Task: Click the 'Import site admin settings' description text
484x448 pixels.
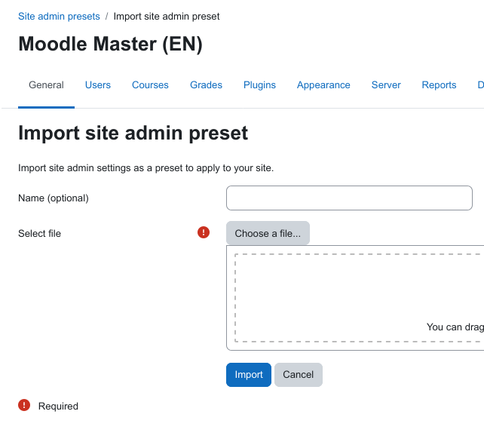Action: coord(146,168)
